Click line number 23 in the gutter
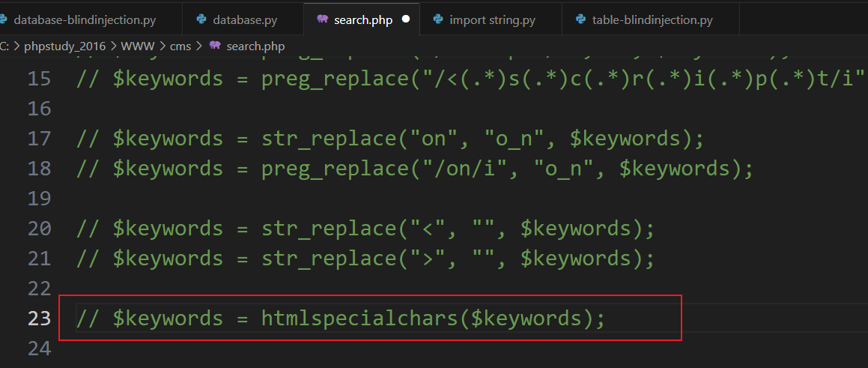The height and width of the screenshot is (368, 868). pos(39,318)
